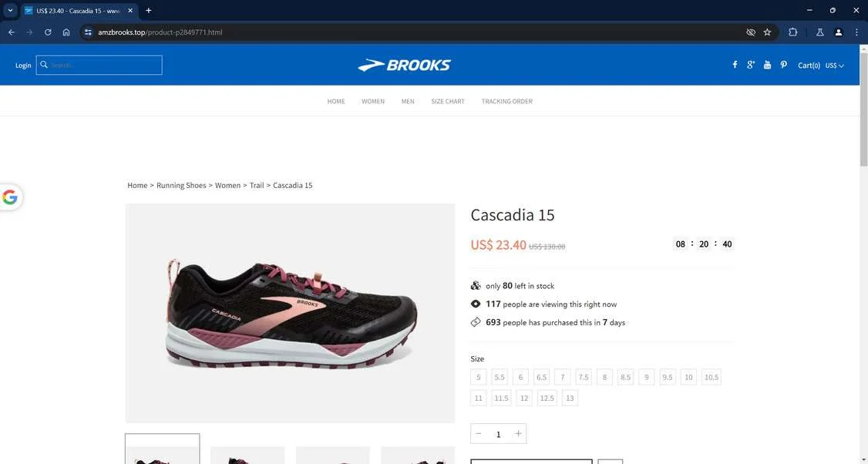868x464 pixels.
Task: Bookmark this page with the star icon
Action: [x=767, y=32]
